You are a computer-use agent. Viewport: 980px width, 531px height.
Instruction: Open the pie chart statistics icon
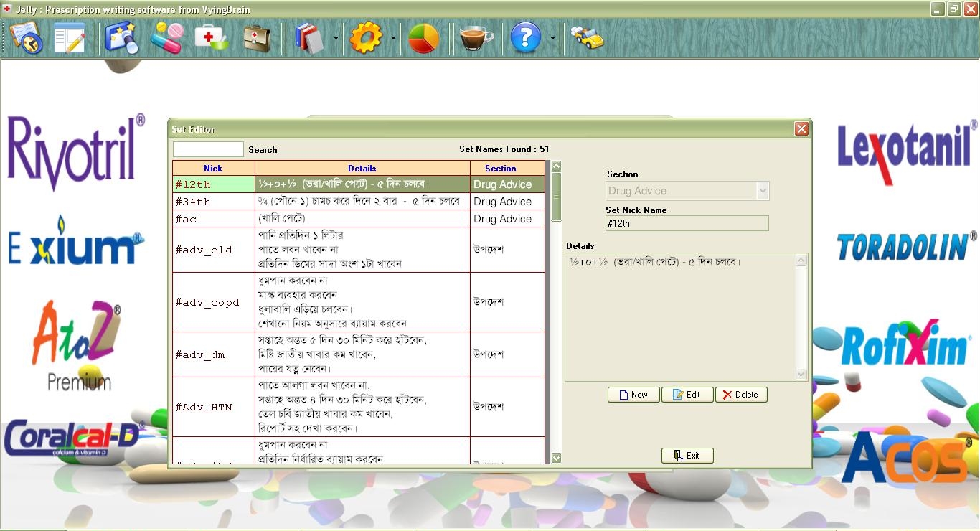423,38
